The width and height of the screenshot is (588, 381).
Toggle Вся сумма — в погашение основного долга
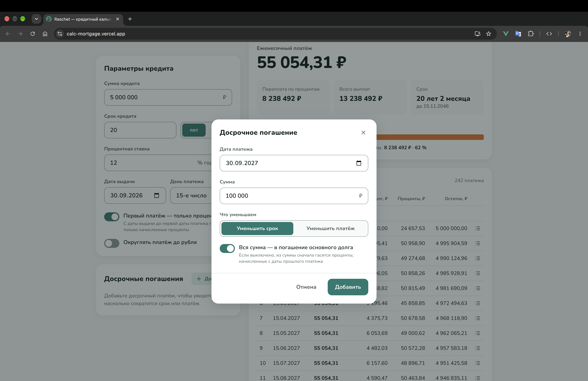pyautogui.click(x=227, y=248)
